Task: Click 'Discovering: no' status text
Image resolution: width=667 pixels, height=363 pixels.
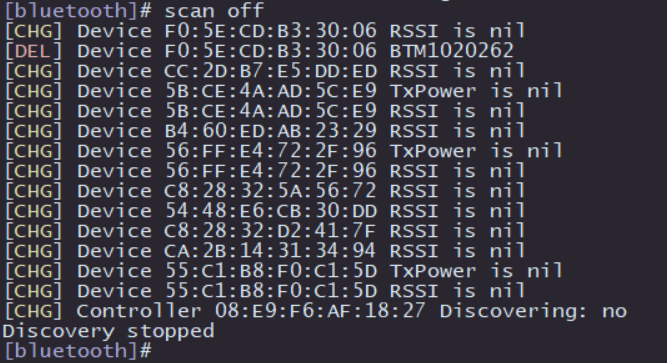Action: click(533, 311)
